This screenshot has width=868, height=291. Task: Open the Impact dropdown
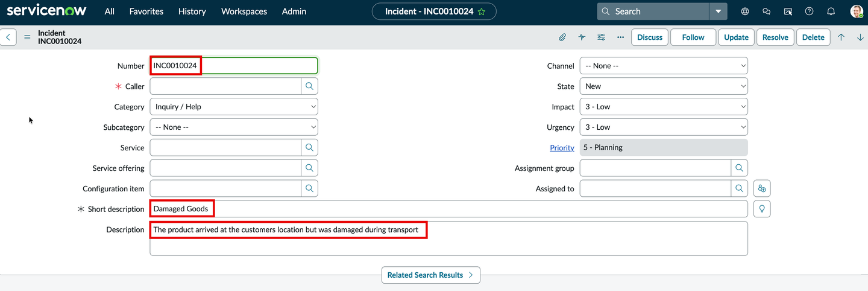[664, 107]
